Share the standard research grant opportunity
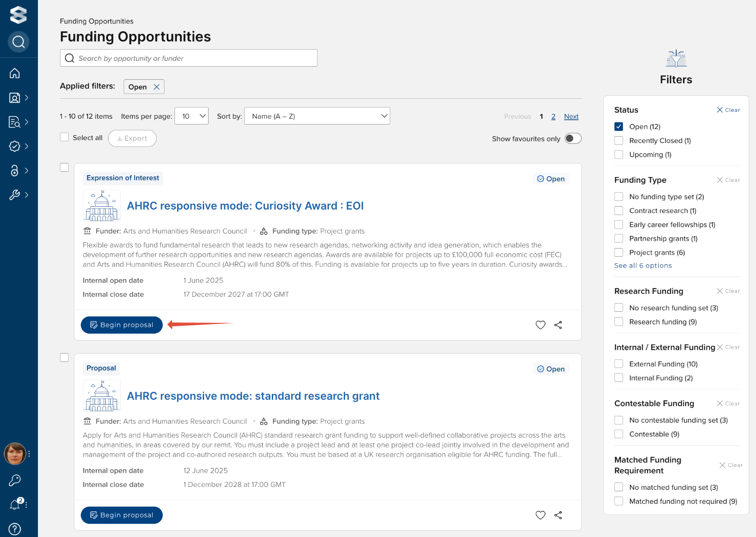 click(558, 515)
